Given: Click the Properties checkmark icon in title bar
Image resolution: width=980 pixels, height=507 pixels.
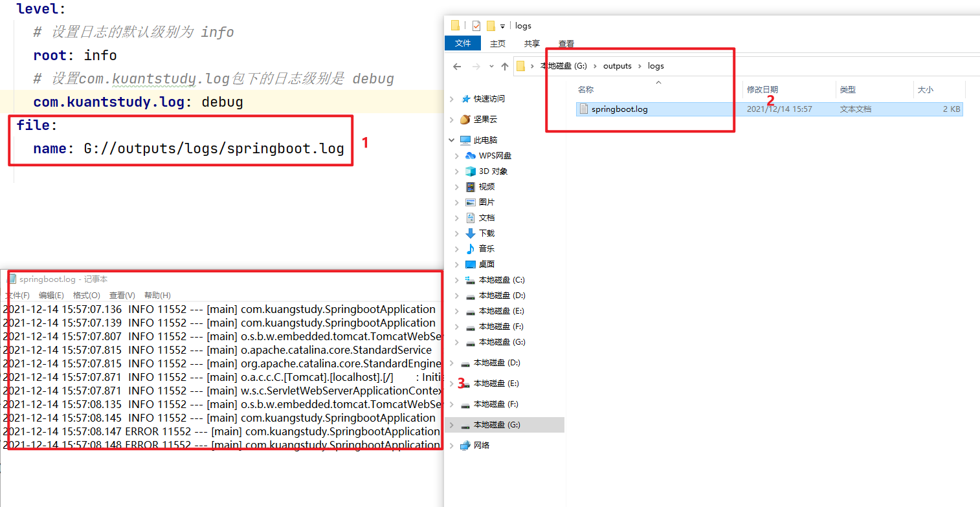Looking at the screenshot, I should pyautogui.click(x=476, y=26).
